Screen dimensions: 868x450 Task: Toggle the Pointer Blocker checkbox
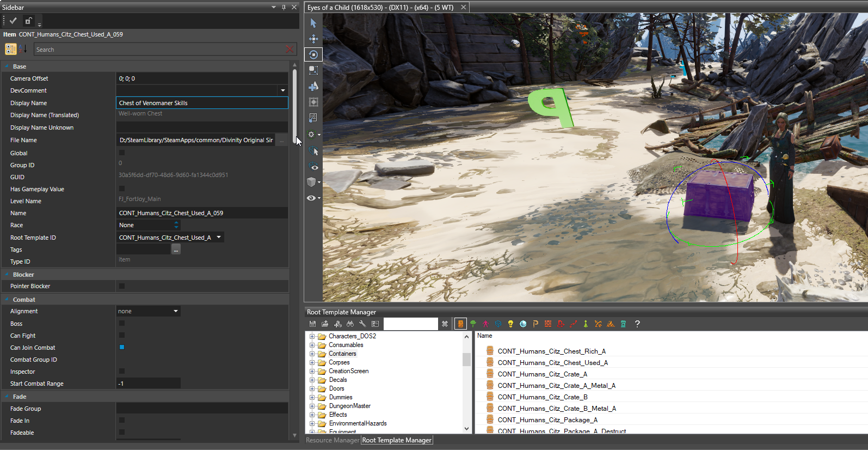click(122, 286)
